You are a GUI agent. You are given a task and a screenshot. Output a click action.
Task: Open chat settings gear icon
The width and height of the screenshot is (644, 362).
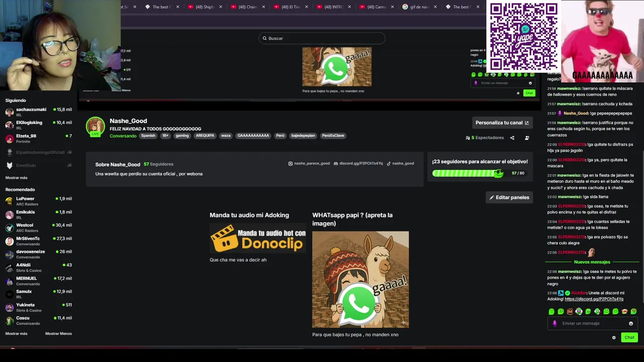pos(614,337)
